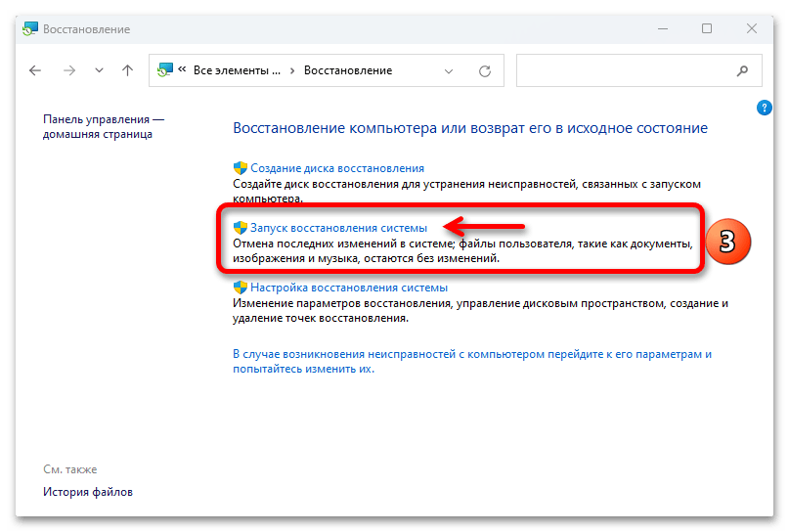Open "Настройка восстановления системы" link
The image size is (789, 532).
point(349,288)
